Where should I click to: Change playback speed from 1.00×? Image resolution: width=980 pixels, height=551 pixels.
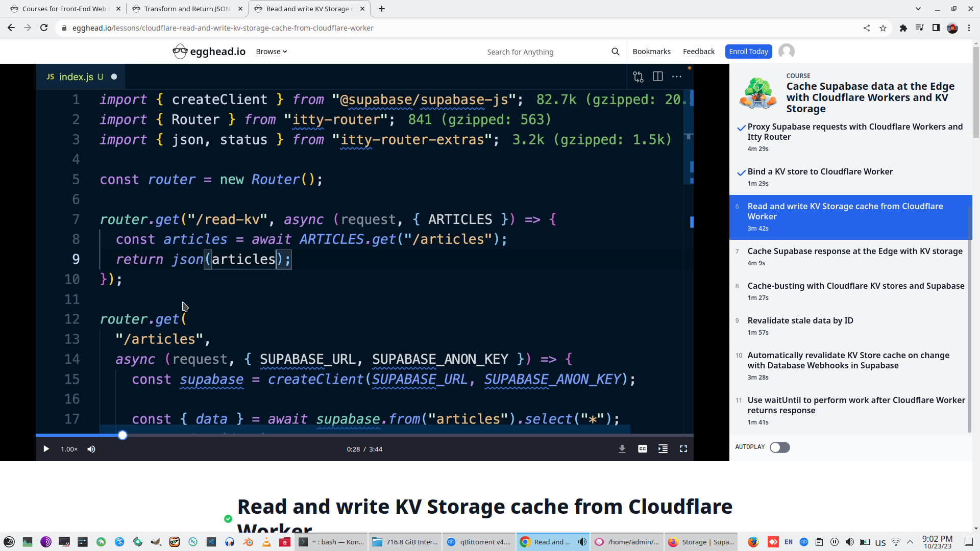69,449
